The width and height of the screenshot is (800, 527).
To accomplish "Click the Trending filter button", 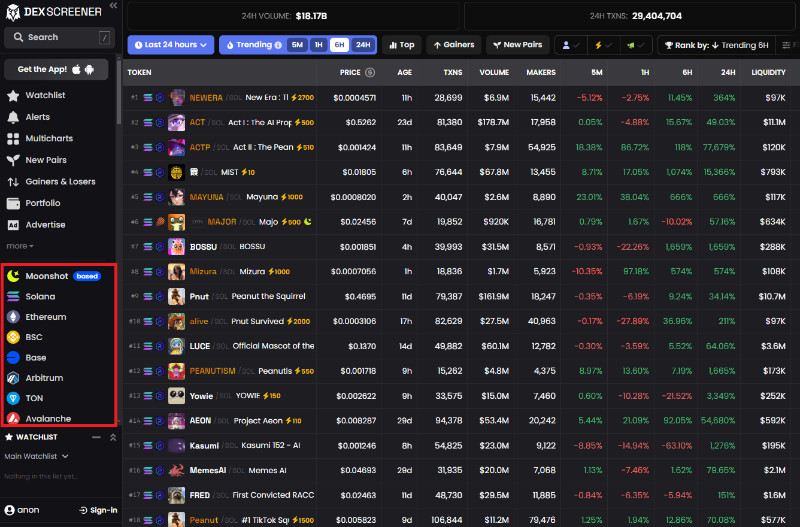I will (253, 45).
